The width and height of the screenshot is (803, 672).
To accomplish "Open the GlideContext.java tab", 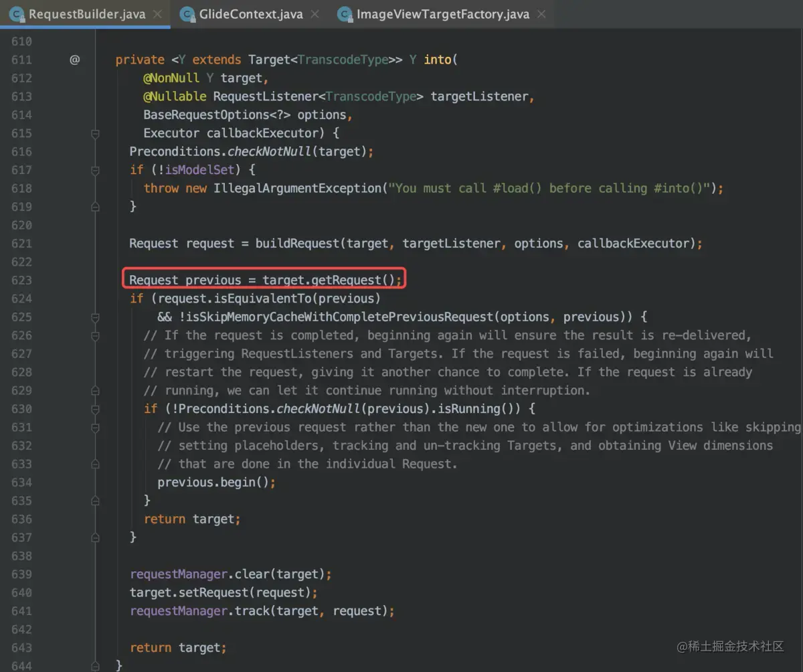I will (251, 14).
